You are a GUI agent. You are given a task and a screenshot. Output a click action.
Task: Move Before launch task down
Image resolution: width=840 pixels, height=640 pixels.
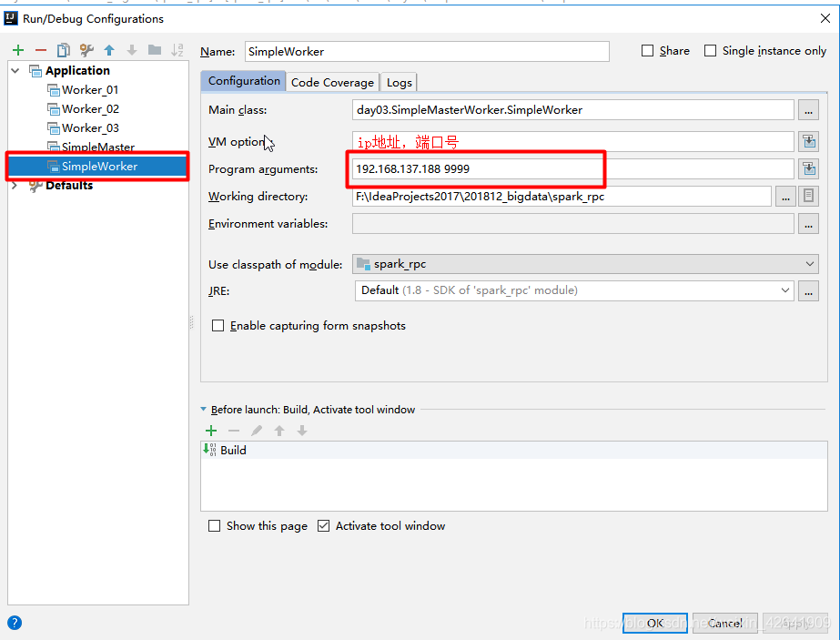coord(302,431)
